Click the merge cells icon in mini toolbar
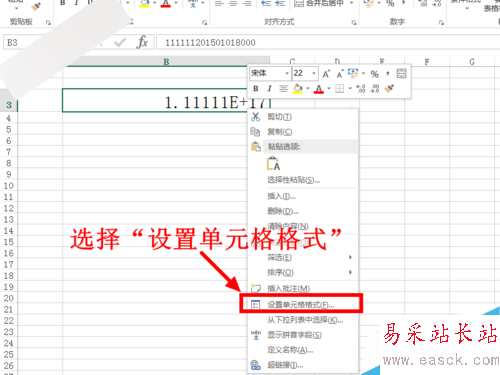Viewport: 500px width, 375px height. point(401,73)
